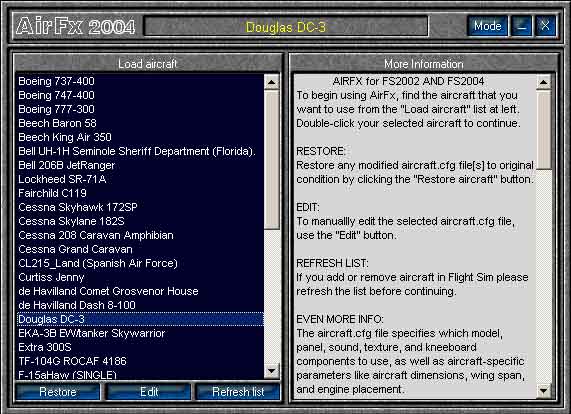Select de Havilland Dash 8-100
This screenshot has width=571, height=414.
[140, 305]
